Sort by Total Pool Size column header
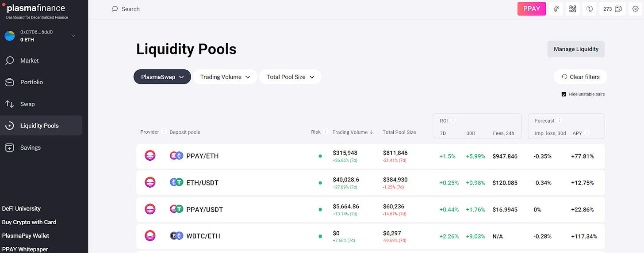 pos(399,132)
